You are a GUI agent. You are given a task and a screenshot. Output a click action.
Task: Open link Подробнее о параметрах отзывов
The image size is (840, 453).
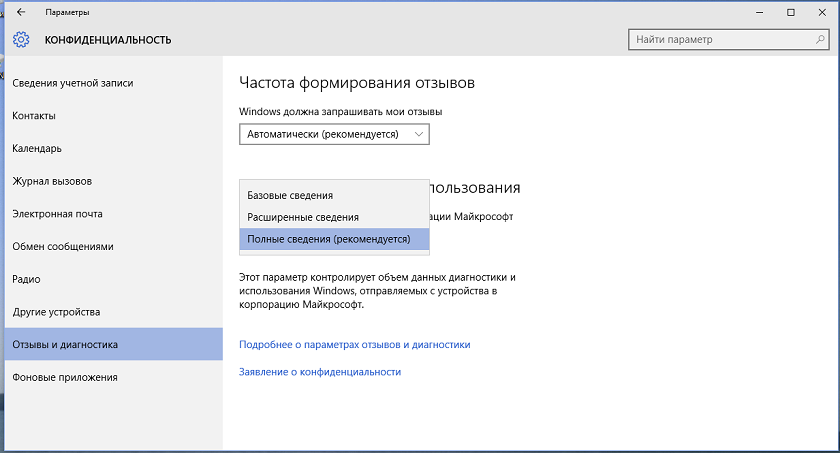point(355,345)
